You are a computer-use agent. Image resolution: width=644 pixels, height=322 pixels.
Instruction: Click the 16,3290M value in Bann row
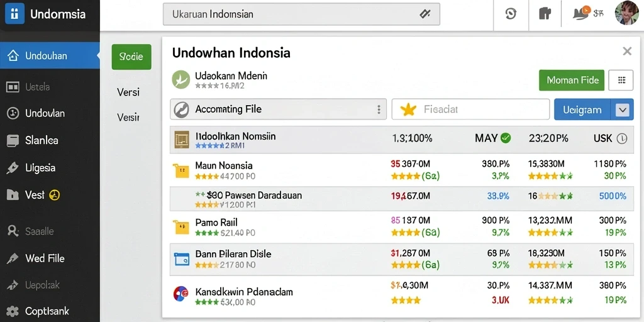tap(547, 253)
